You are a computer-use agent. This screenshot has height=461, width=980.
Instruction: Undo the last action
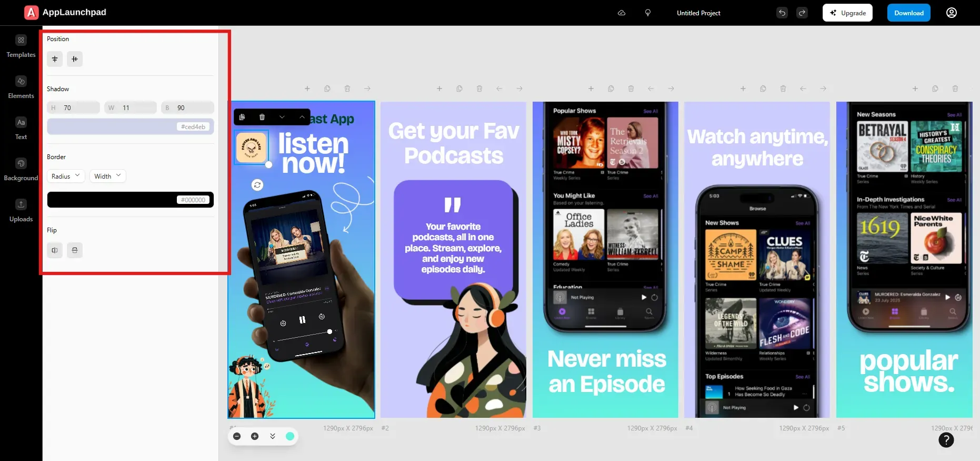coord(782,13)
